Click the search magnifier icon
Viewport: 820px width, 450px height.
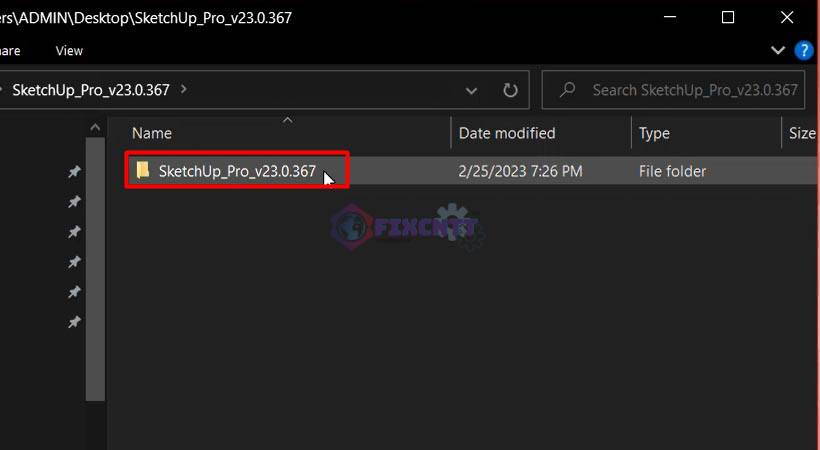point(567,90)
